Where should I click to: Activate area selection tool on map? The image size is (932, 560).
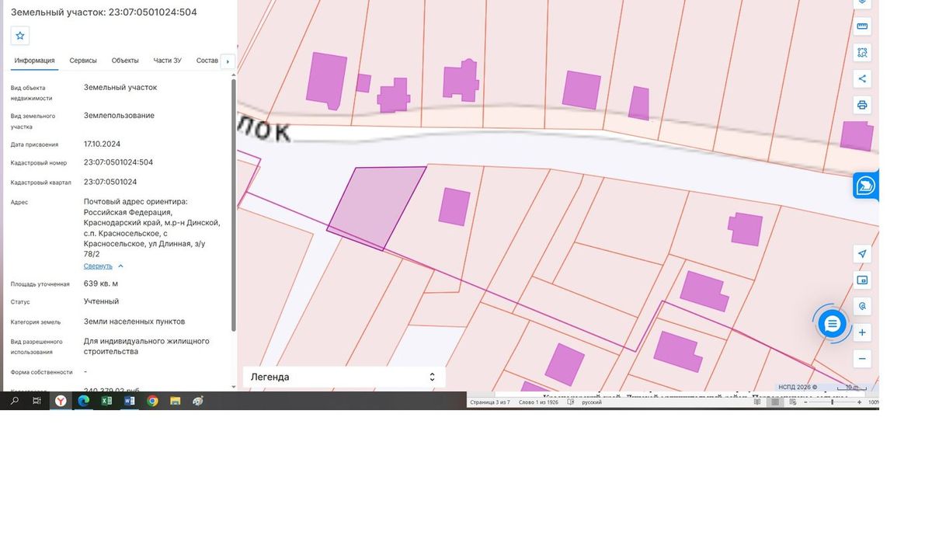[x=862, y=53]
